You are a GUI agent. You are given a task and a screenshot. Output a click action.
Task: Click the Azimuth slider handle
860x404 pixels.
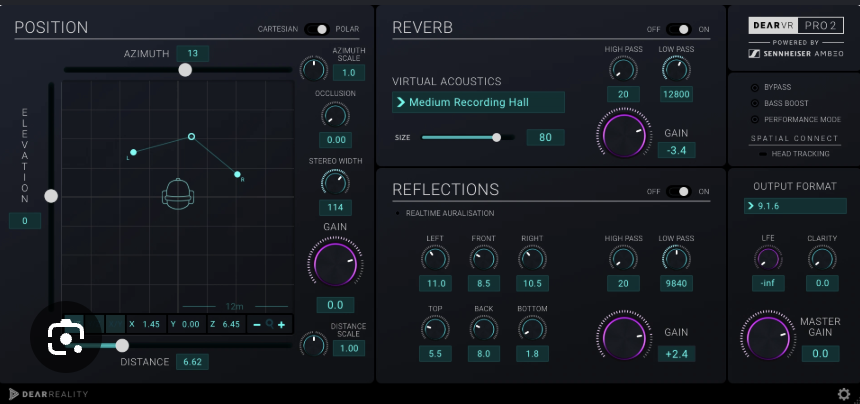[x=185, y=70]
